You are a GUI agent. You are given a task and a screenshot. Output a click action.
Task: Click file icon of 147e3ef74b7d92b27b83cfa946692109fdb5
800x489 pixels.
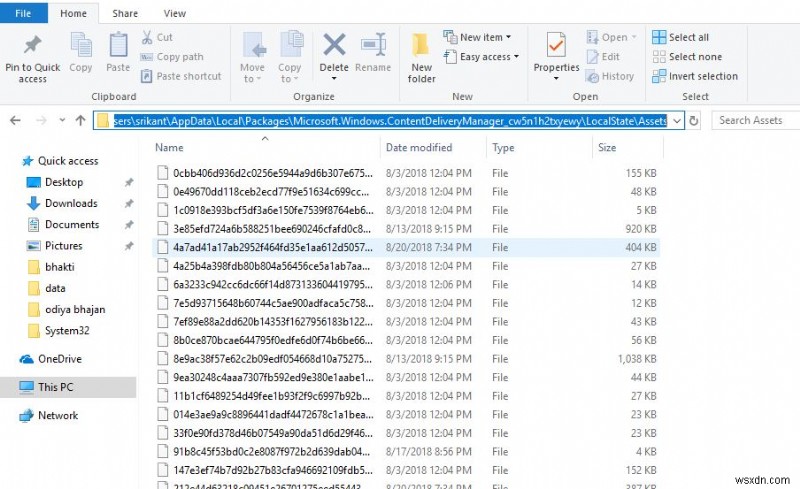click(x=163, y=470)
